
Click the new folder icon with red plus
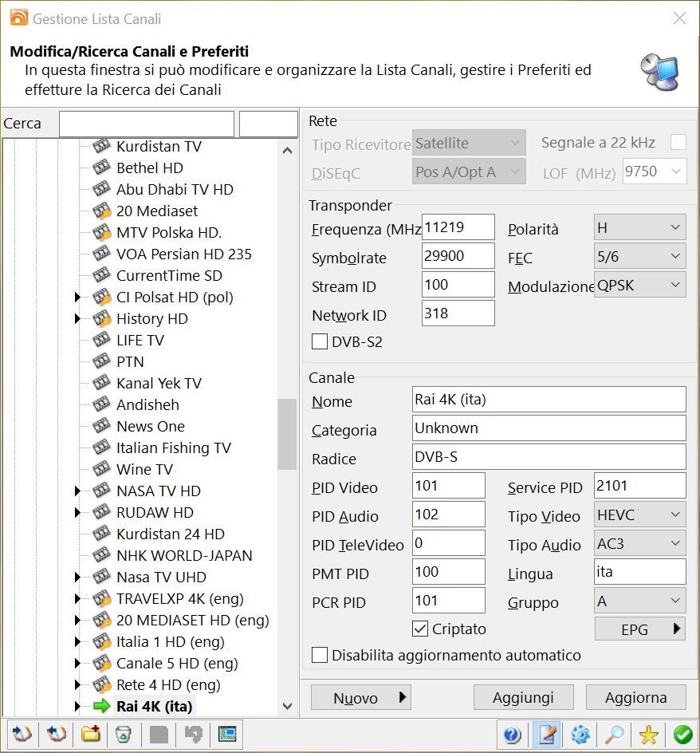(x=90, y=735)
